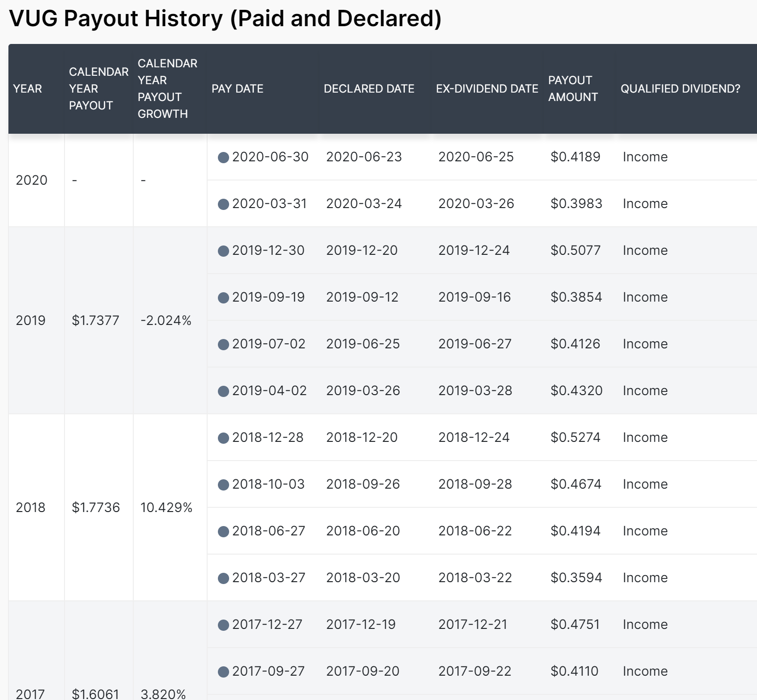Click the $1.7377 calendar year payout
The height and width of the screenshot is (700, 757).
(x=95, y=320)
